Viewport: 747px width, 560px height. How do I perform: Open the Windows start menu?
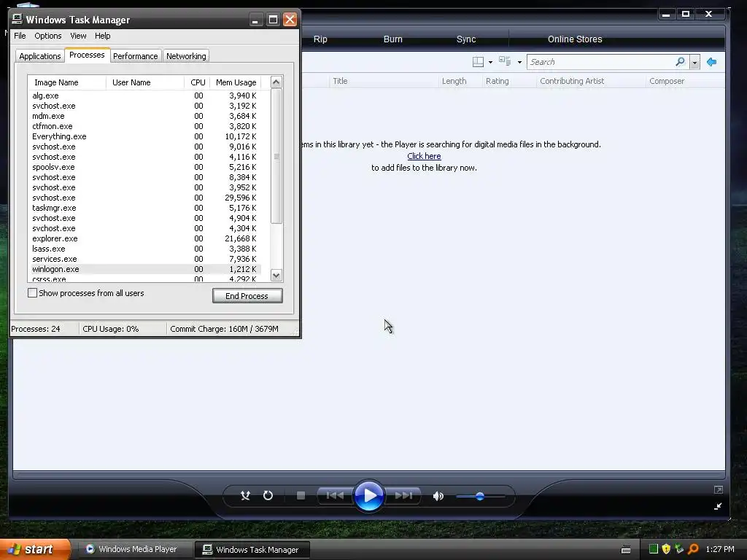click(35, 549)
